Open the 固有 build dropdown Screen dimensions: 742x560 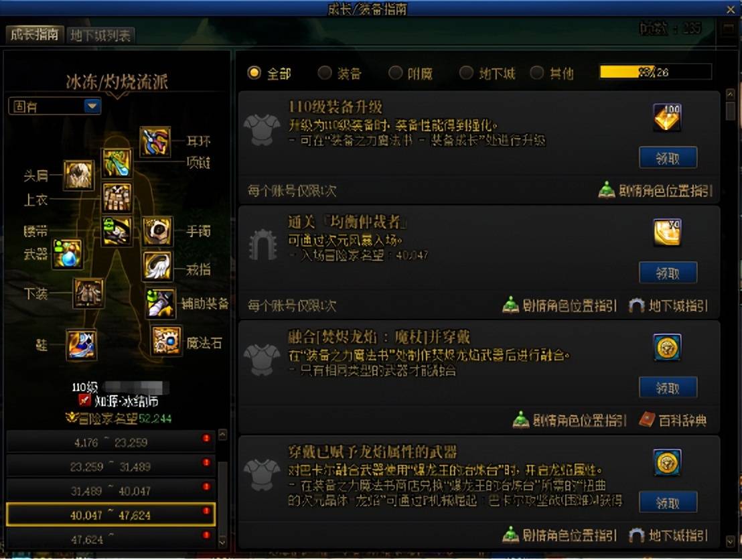[x=55, y=106]
